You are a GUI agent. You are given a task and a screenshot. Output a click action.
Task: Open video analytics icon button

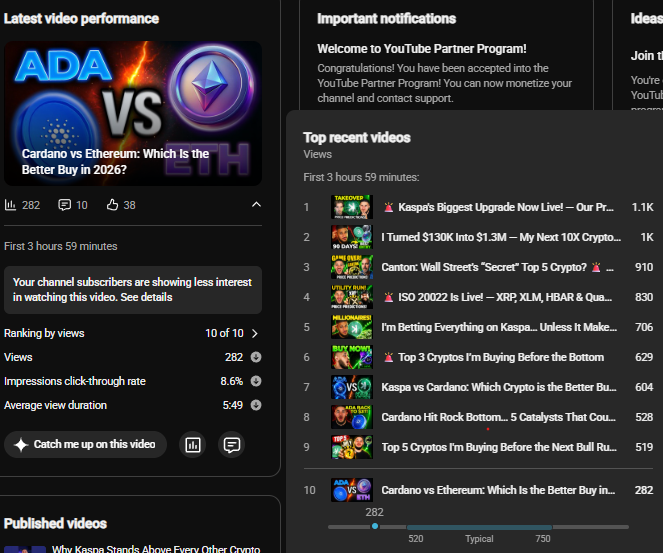(193, 445)
